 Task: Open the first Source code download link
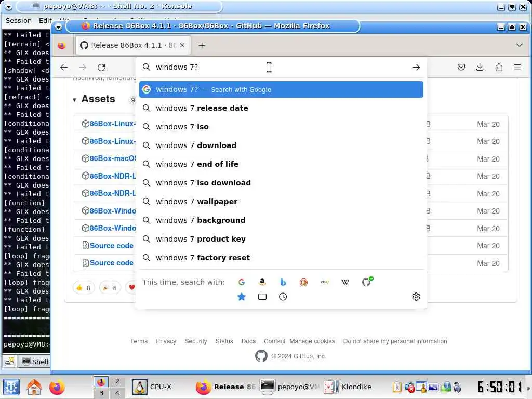111,246
